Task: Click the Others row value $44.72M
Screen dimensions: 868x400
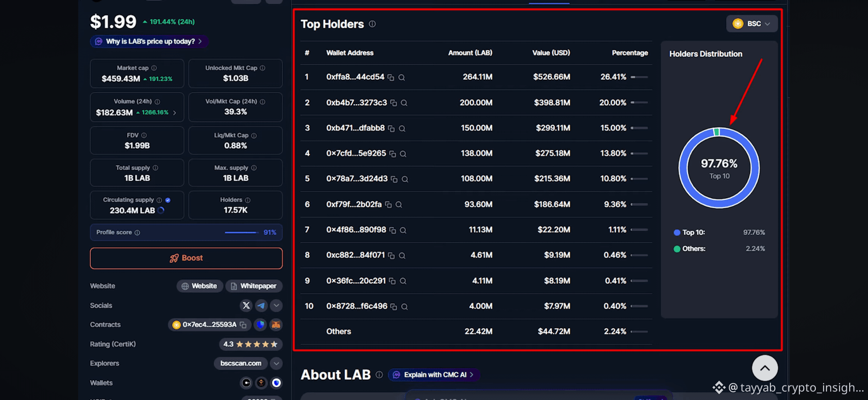Action: 554,331
